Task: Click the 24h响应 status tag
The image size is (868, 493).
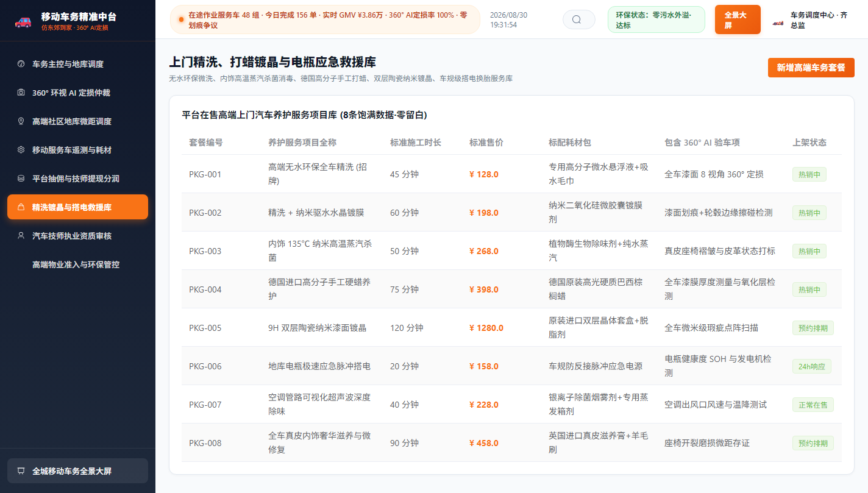Action: pos(812,366)
